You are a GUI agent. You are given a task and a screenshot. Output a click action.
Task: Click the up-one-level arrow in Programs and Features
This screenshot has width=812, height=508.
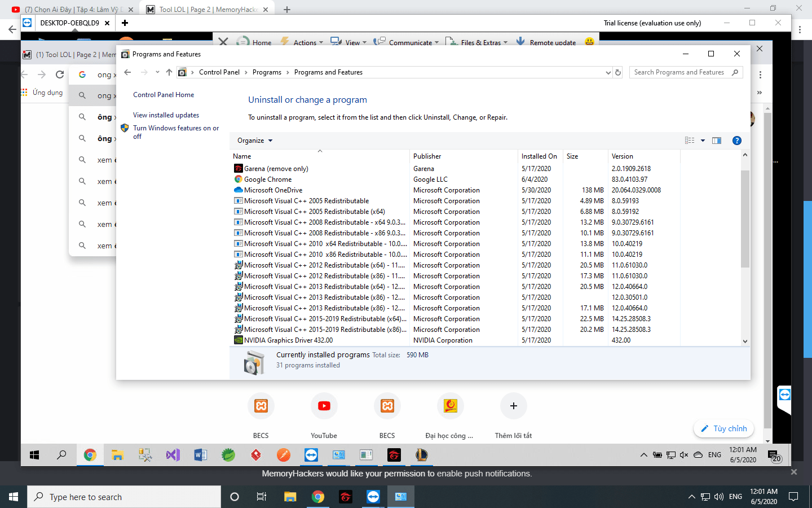point(169,72)
